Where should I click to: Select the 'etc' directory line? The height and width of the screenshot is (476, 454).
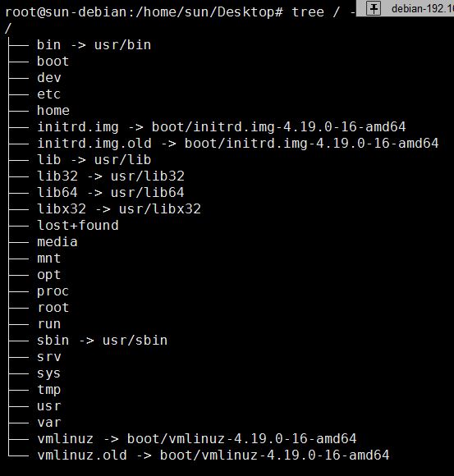pos(49,94)
